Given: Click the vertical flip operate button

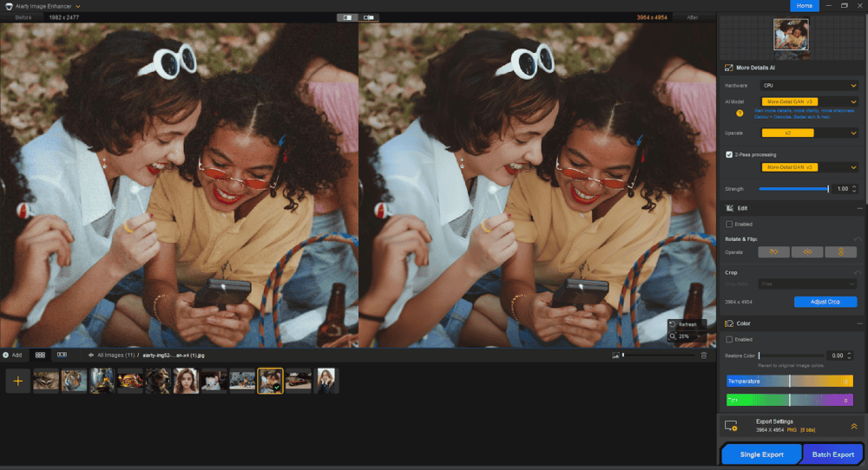Looking at the screenshot, I should coord(840,251).
